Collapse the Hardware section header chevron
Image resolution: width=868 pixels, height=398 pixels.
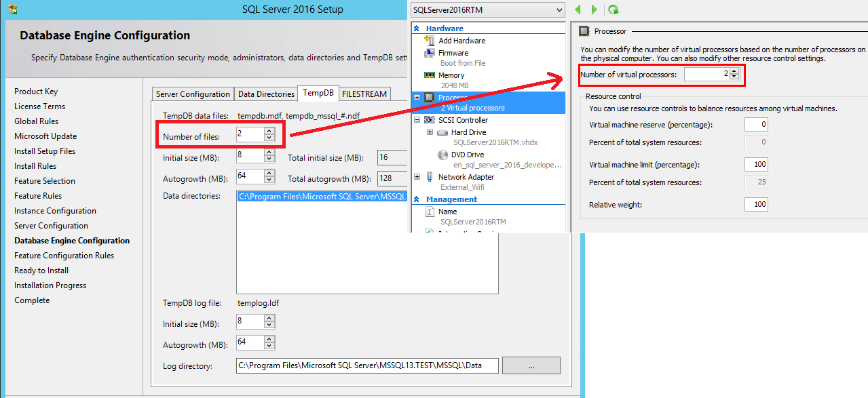(x=417, y=28)
